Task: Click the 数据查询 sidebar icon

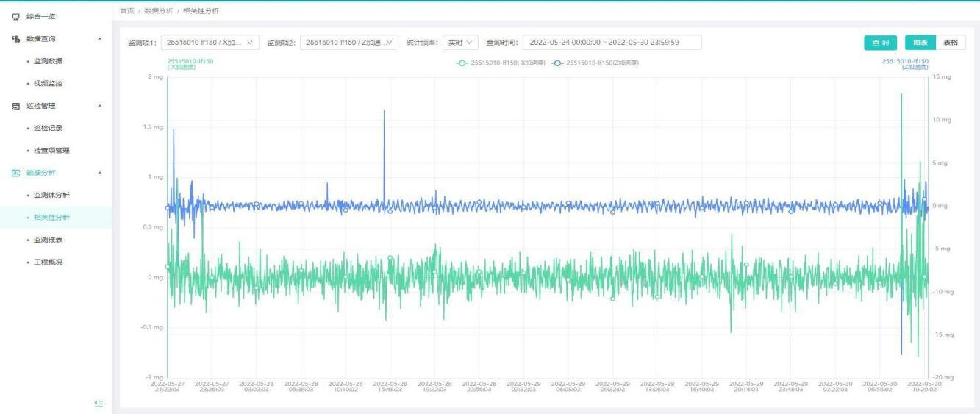Action: tap(15, 39)
